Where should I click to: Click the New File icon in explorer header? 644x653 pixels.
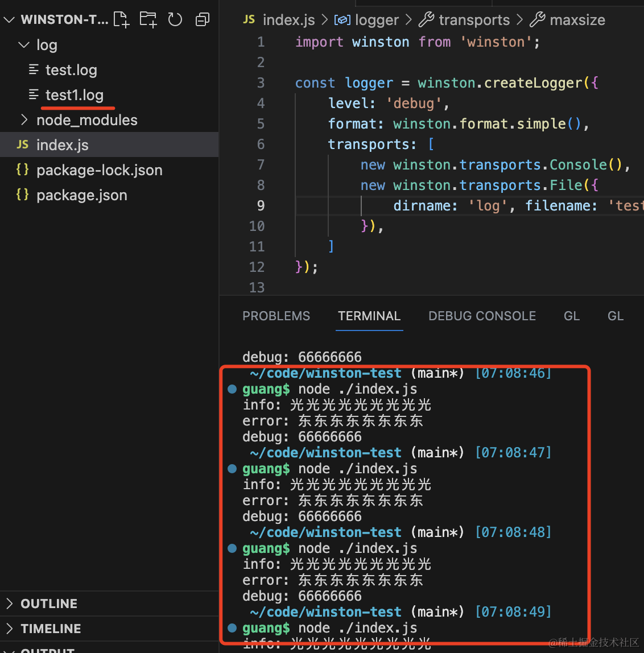click(x=121, y=20)
